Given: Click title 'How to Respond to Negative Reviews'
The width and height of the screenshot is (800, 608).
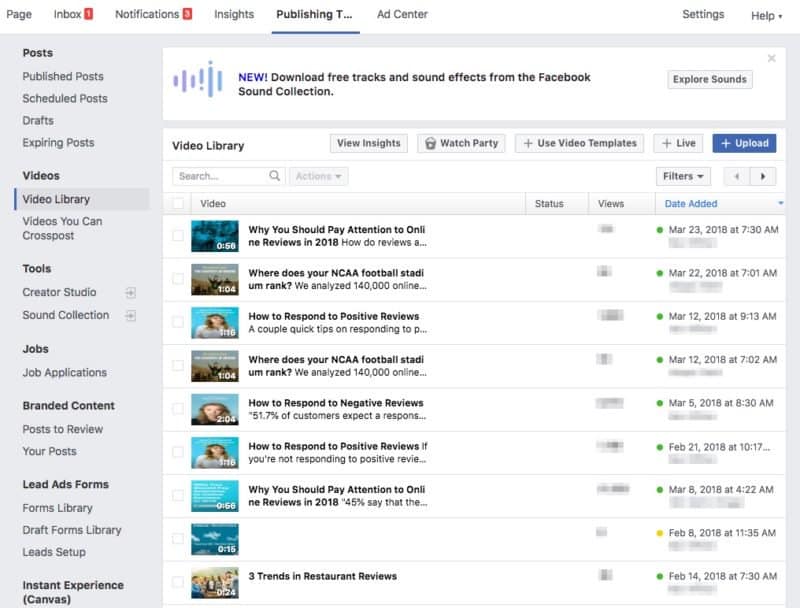Looking at the screenshot, I should coord(336,403).
